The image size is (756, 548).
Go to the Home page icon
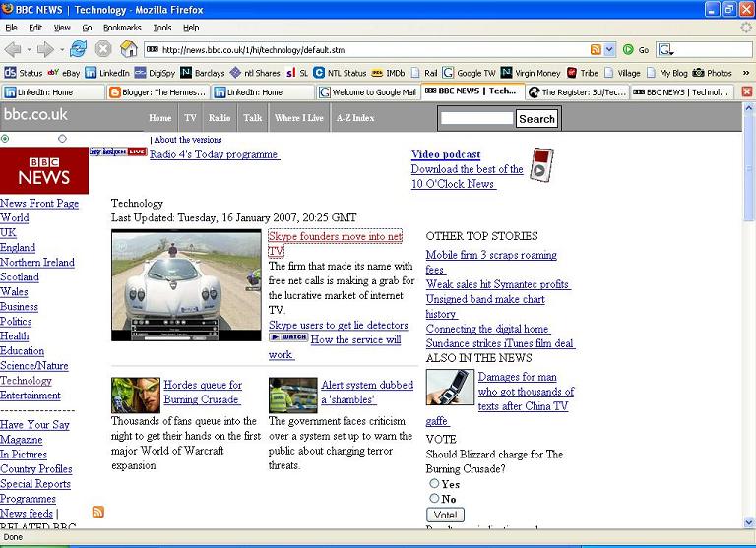129,48
